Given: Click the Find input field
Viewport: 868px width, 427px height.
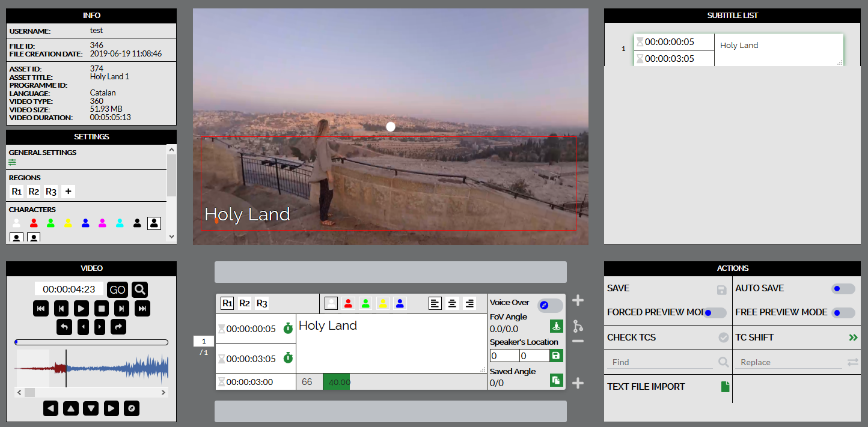Looking at the screenshot, I should click(x=661, y=362).
